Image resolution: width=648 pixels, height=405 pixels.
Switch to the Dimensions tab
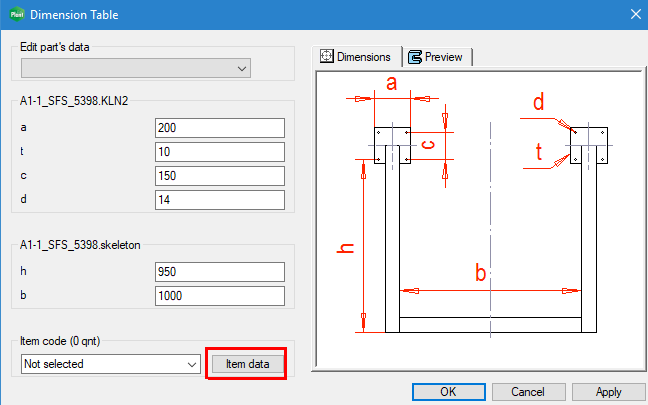click(x=356, y=57)
